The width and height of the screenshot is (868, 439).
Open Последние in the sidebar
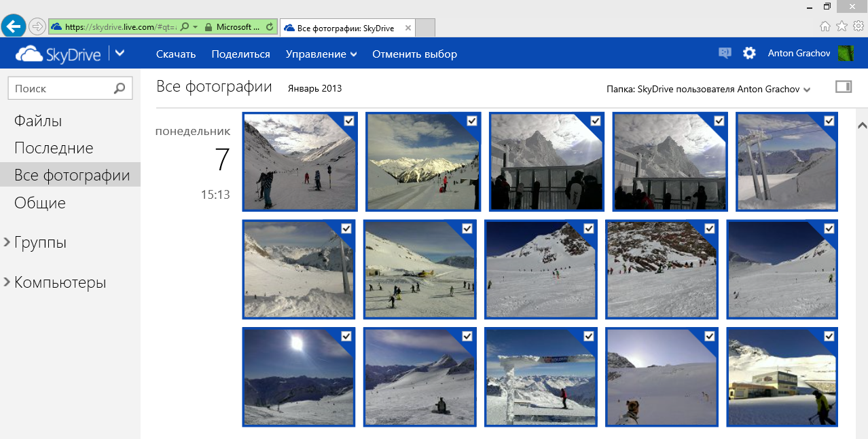[x=54, y=148]
